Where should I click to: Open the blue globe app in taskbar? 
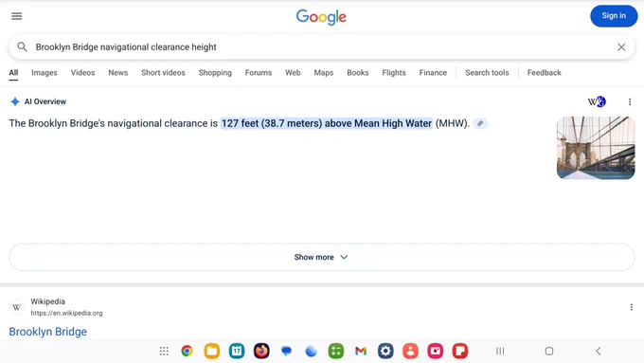(312, 351)
